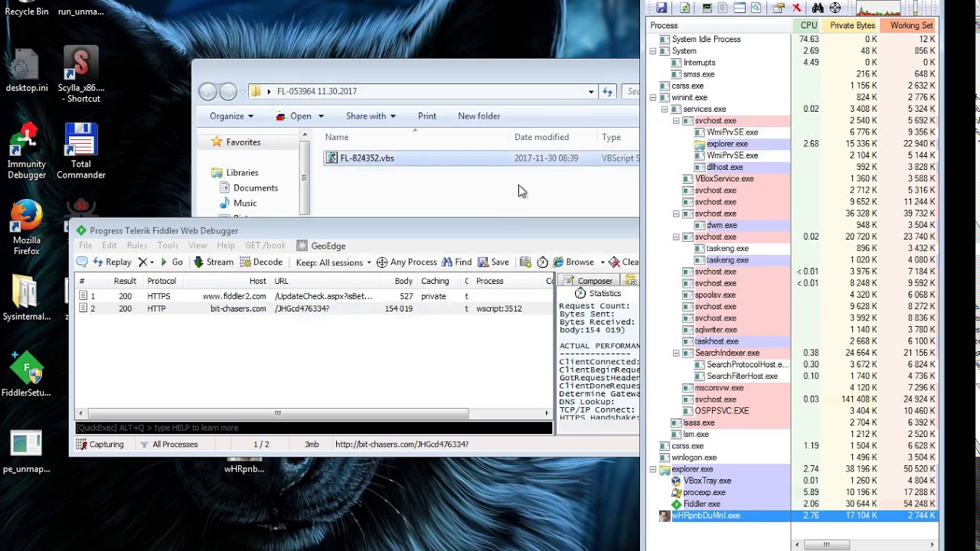Click Replay in Fiddler toolbar
Viewport: 980px width, 551px height.
[112, 262]
